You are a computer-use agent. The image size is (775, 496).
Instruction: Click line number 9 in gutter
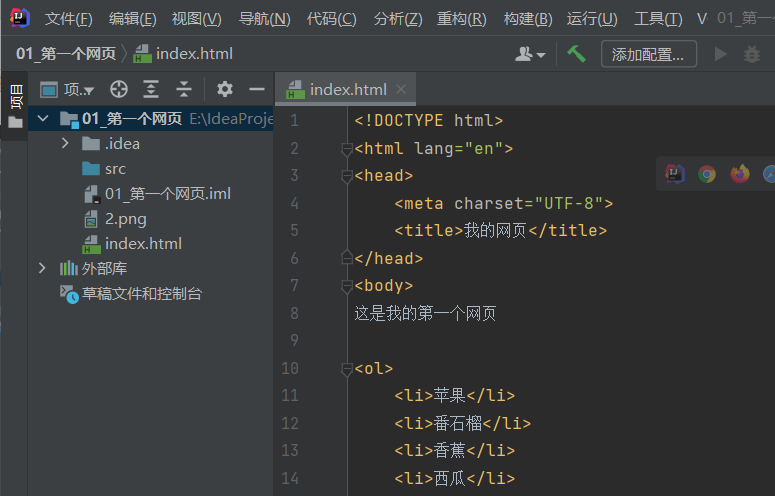click(x=294, y=340)
